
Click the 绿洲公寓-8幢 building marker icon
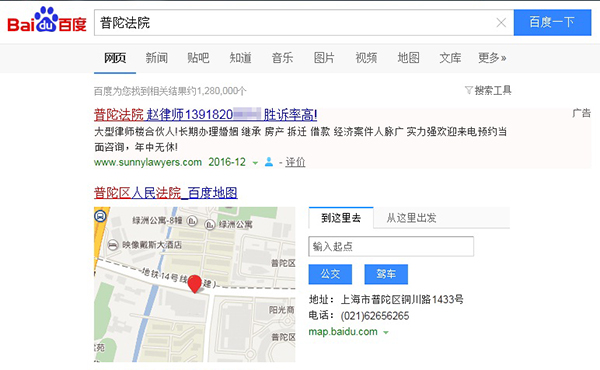pos(192,220)
